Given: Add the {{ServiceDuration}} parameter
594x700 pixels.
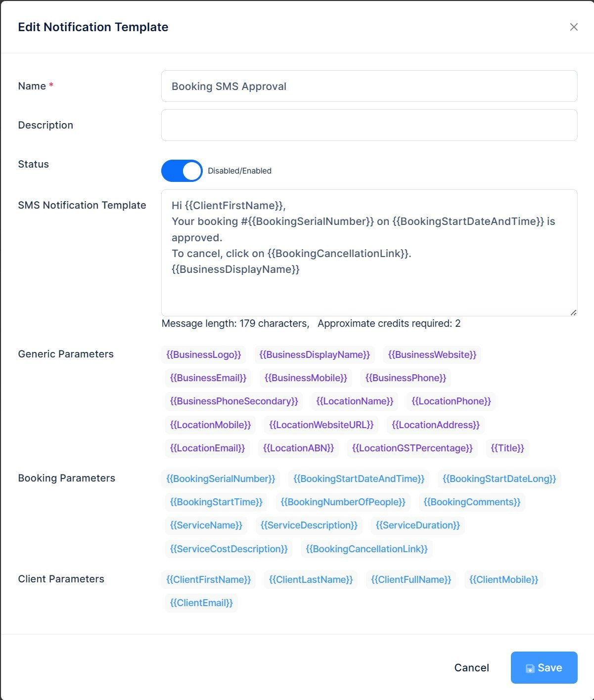Looking at the screenshot, I should tap(418, 525).
